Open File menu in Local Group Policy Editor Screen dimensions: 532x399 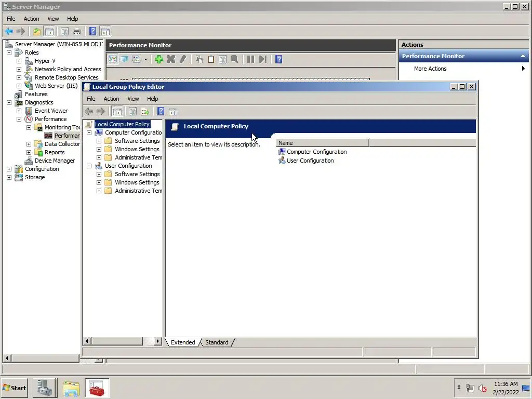[91, 99]
